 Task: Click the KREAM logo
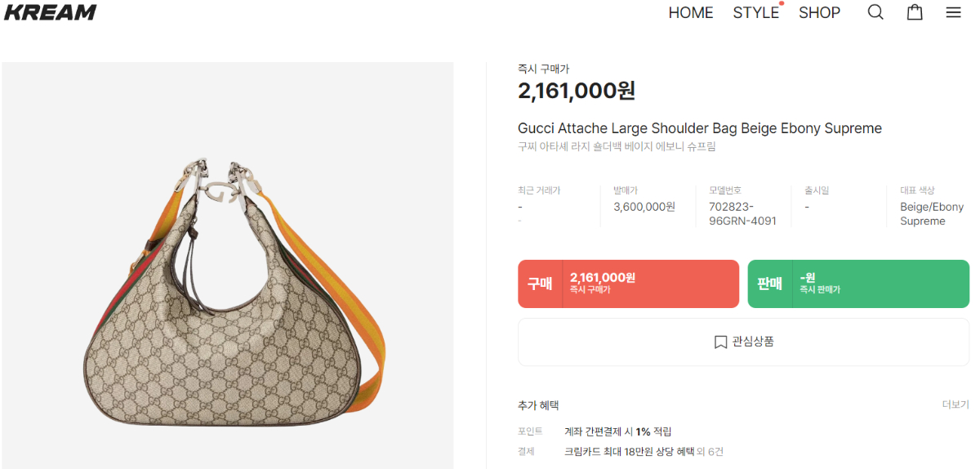(51, 12)
